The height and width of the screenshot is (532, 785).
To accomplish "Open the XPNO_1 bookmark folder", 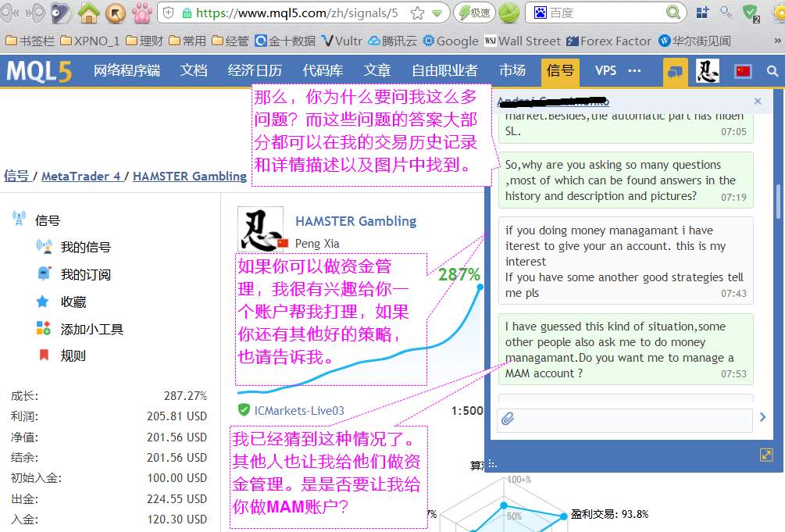I will point(90,41).
